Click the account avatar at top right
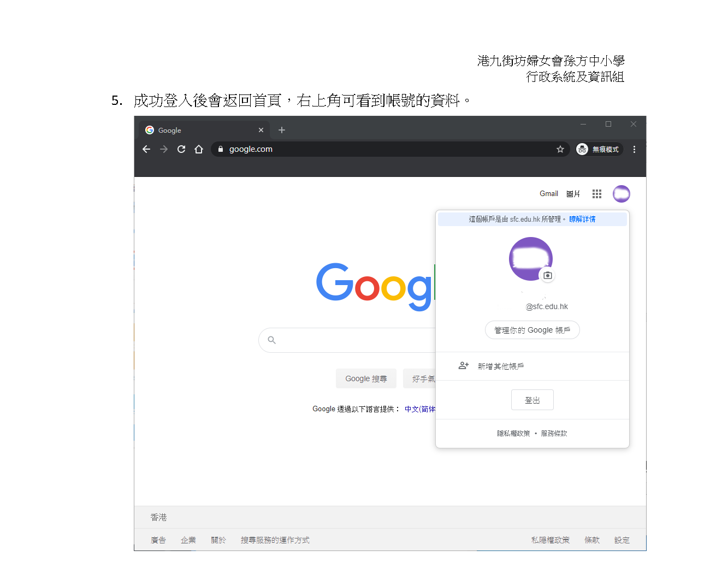Viewport: 728px width, 586px height. click(x=622, y=194)
